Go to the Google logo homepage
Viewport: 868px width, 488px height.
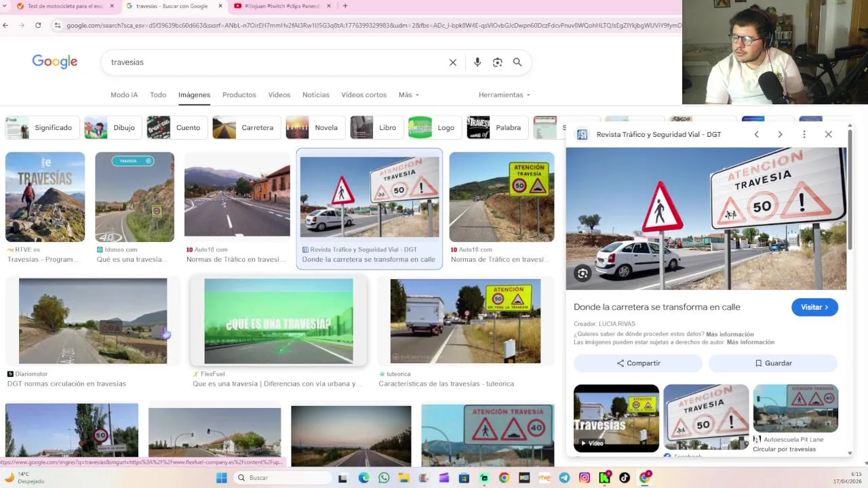[55, 62]
